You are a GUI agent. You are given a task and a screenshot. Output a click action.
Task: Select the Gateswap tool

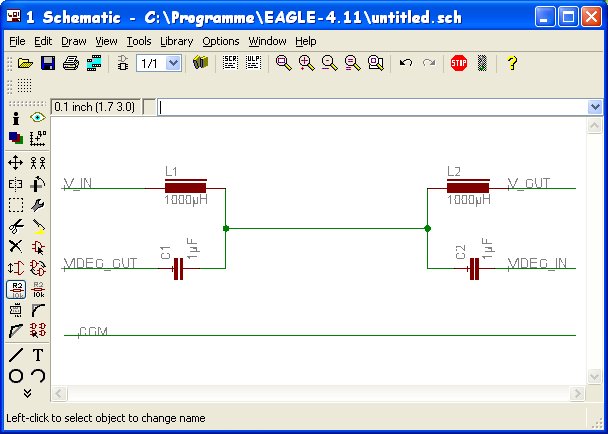point(38,268)
